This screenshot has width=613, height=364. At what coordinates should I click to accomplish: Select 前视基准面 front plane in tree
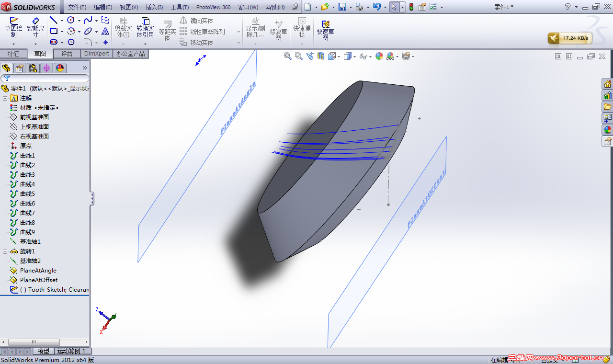(x=34, y=117)
